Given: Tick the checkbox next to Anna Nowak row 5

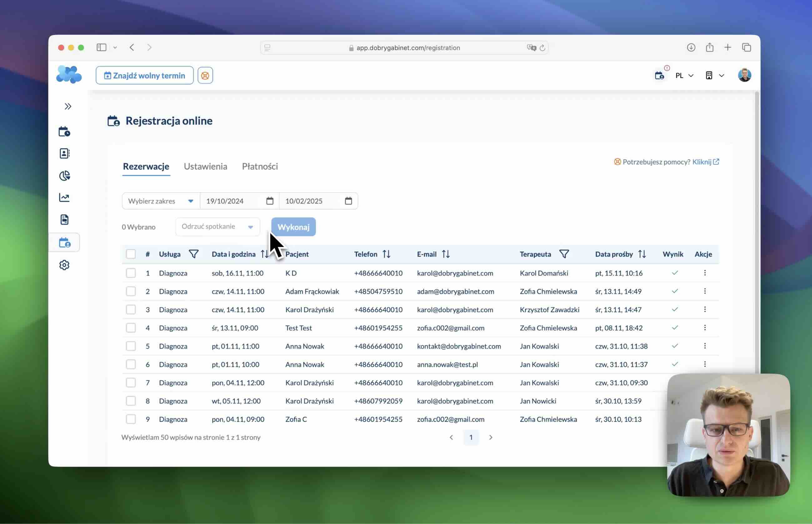Looking at the screenshot, I should pos(131,346).
